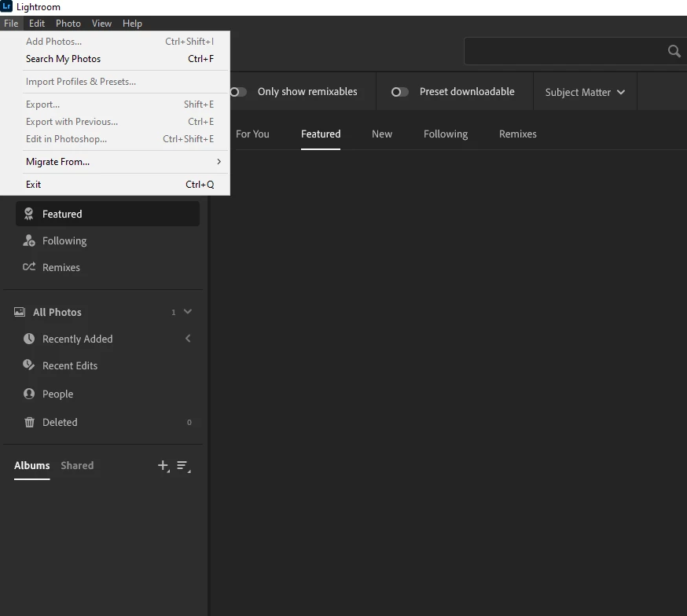
Task: Click the Deleted trash can icon
Action: click(x=29, y=422)
